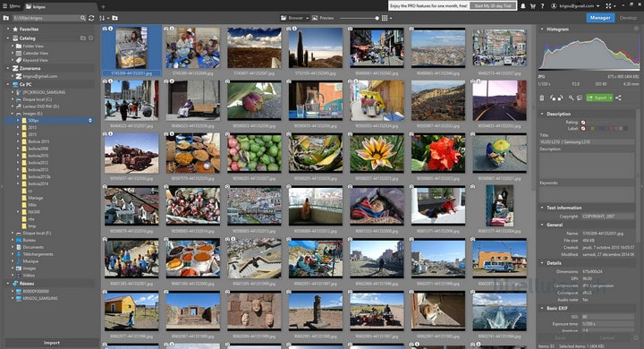Open the Browser mode dropdown arrow
The width and height of the screenshot is (644, 349).
[x=307, y=18]
